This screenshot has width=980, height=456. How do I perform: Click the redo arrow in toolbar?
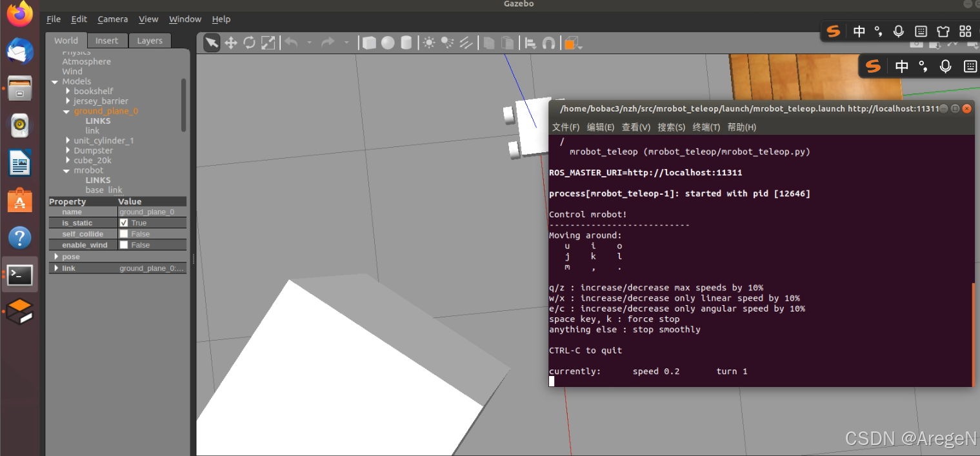pyautogui.click(x=328, y=43)
